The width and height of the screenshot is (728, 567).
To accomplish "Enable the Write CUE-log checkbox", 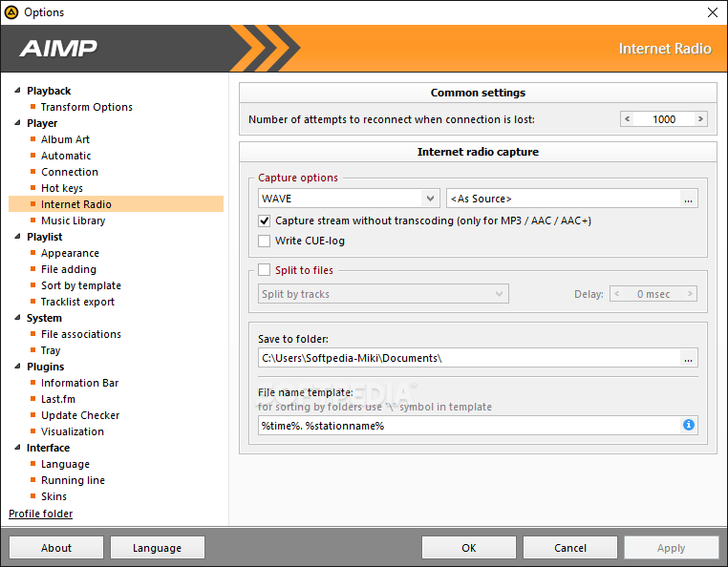I will pos(265,241).
